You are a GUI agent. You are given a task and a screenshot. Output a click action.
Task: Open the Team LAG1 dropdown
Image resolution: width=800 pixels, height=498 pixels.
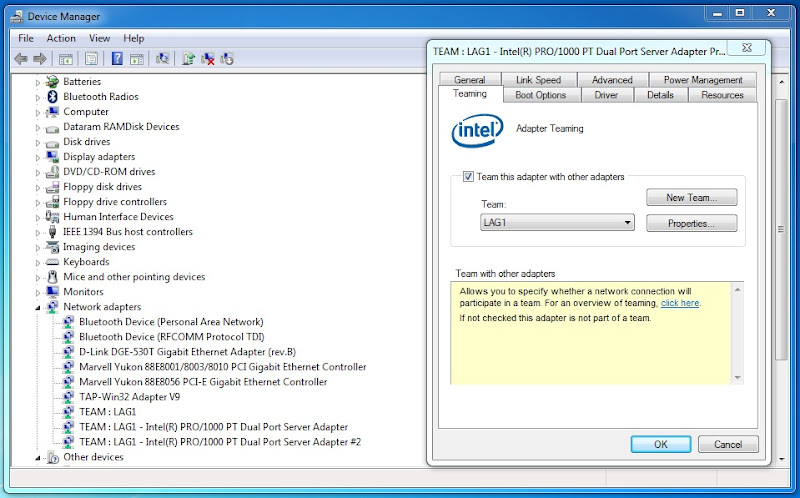pos(557,223)
